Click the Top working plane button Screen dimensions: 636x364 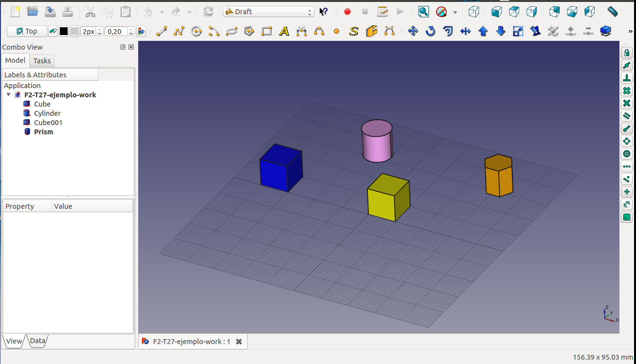click(27, 32)
